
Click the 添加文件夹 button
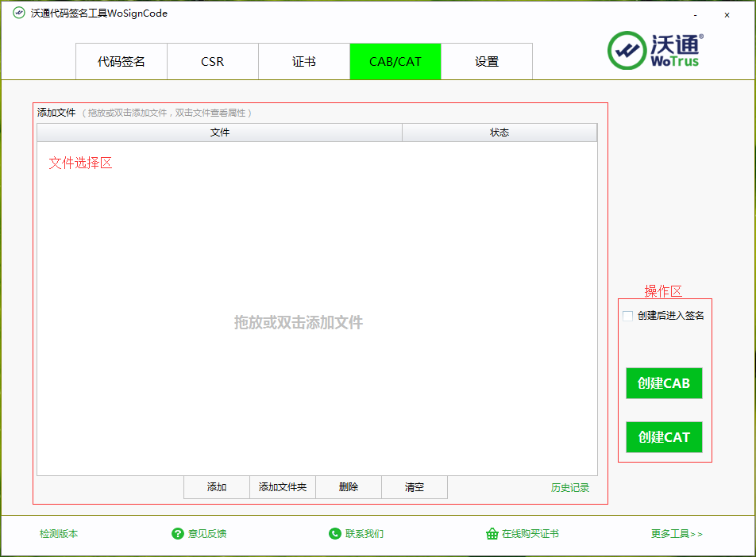(283, 487)
